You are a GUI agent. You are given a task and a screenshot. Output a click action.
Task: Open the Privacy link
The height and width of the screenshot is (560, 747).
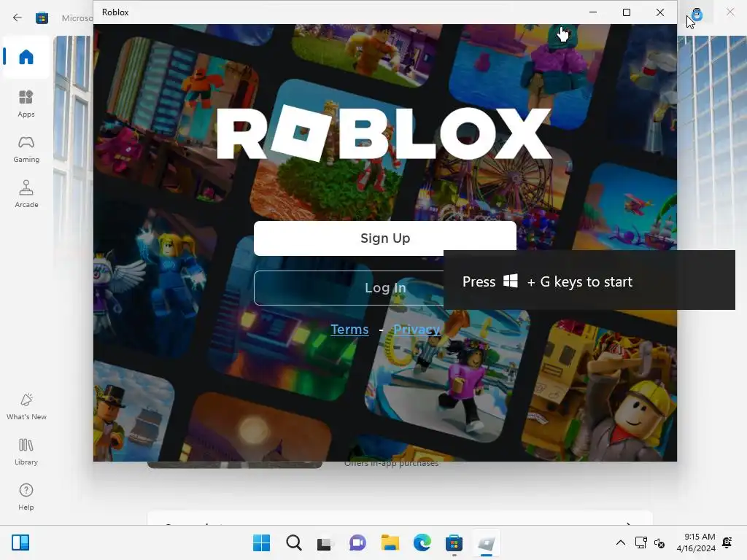[x=417, y=330]
